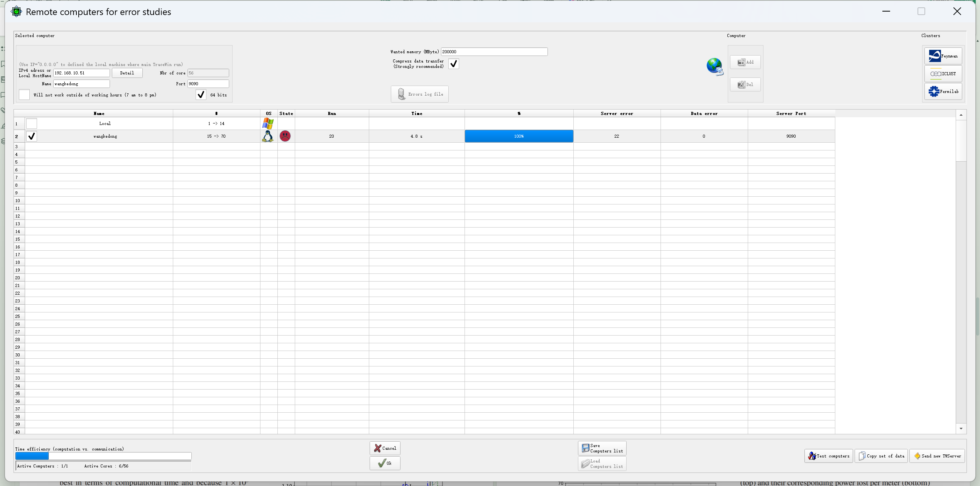Viewport: 980px width, 486px height.
Task: Click the Server error column header
Action: 617,113
